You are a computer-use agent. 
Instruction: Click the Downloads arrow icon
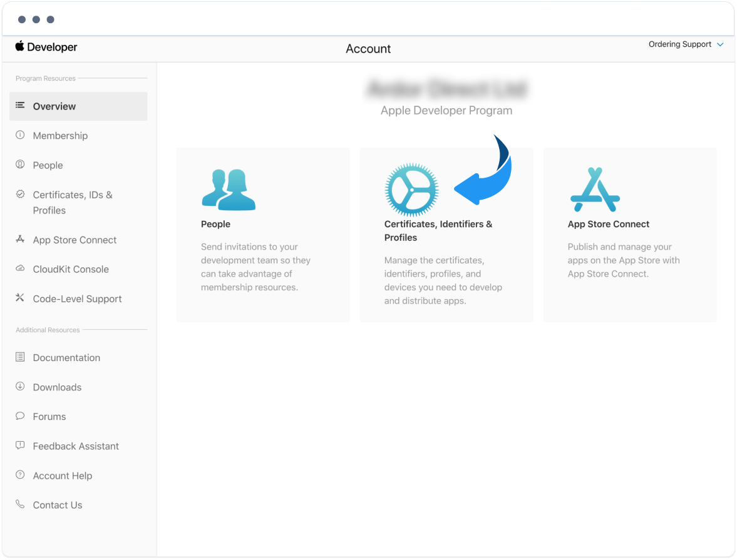click(20, 386)
